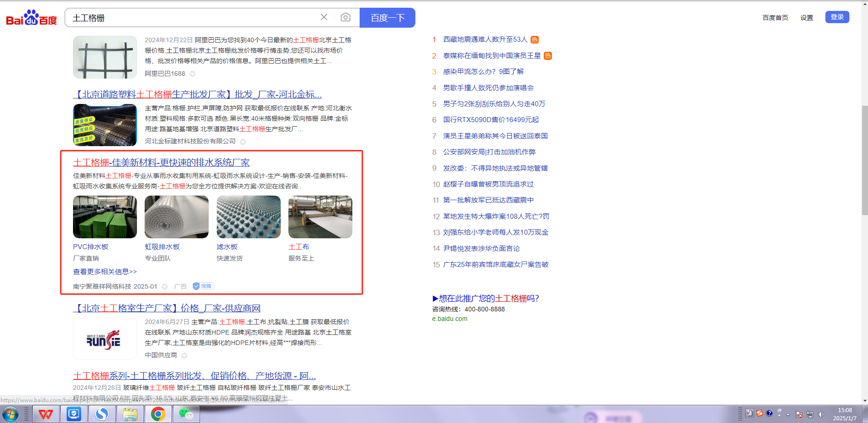
Task: Open hot search 泰媒称在缅甸找到中国演员王星
Action: (x=492, y=56)
